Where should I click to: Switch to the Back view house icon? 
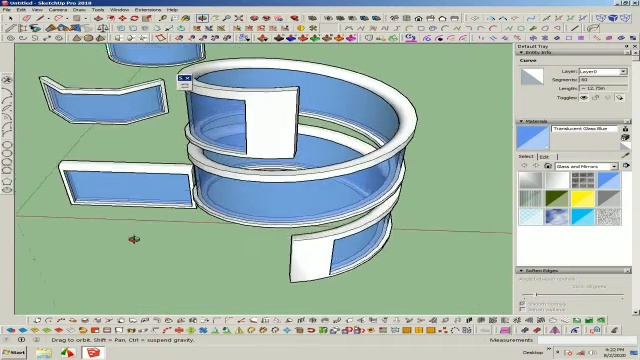click(442, 18)
